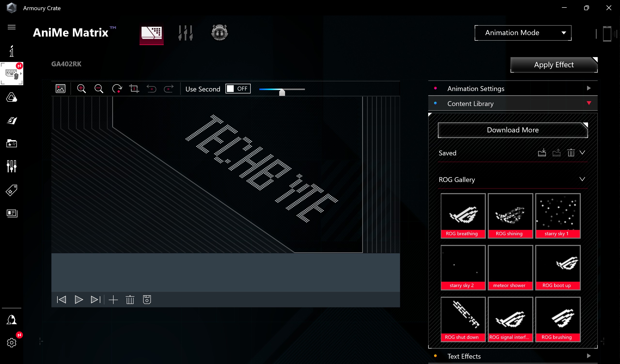Zoom in on the matrix canvas
The height and width of the screenshot is (364, 620).
(x=81, y=89)
